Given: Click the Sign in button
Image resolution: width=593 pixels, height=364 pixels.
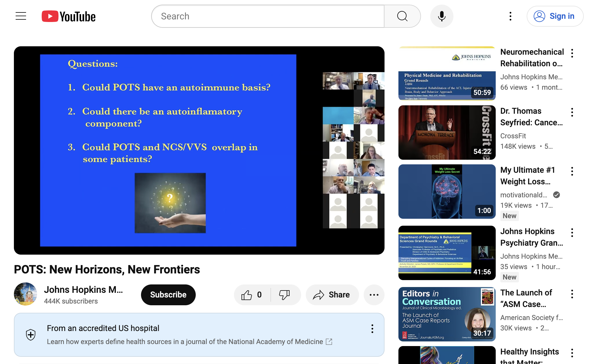Looking at the screenshot, I should (555, 16).
